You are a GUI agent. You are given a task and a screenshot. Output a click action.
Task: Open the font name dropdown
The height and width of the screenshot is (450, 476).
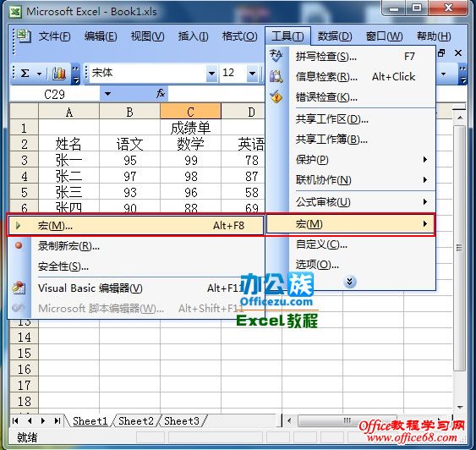pyautogui.click(x=211, y=74)
